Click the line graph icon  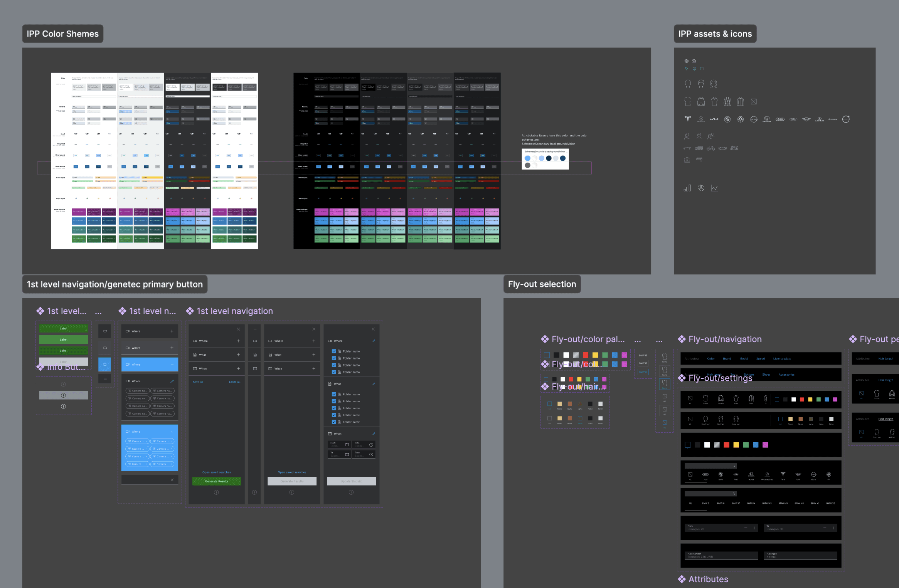714,188
